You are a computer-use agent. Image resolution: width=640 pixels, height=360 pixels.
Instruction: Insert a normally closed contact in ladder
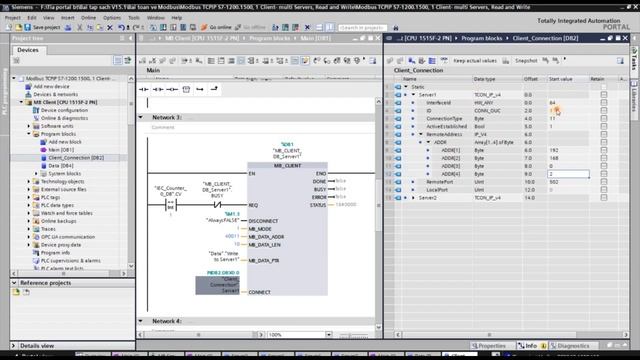tap(158, 89)
